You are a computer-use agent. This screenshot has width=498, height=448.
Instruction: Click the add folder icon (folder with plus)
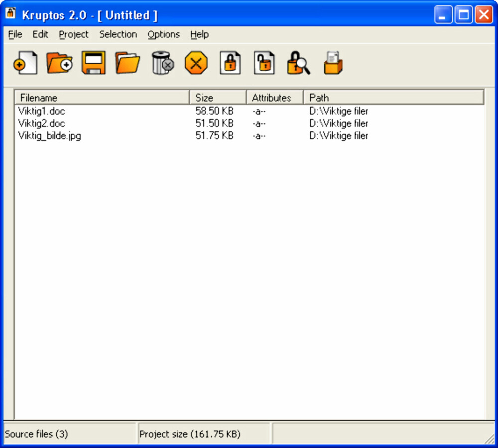coord(59,63)
